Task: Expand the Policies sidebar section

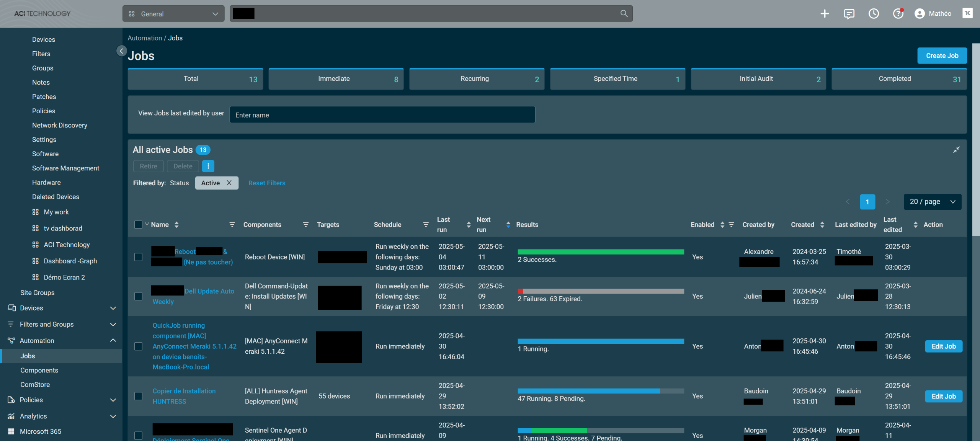Action: pos(113,400)
